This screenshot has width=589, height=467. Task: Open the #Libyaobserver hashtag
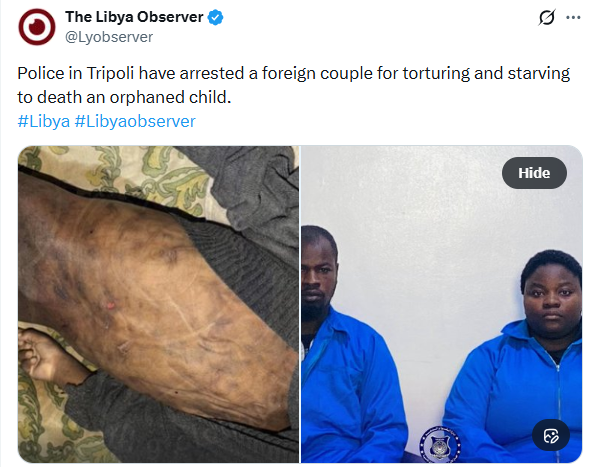135,121
